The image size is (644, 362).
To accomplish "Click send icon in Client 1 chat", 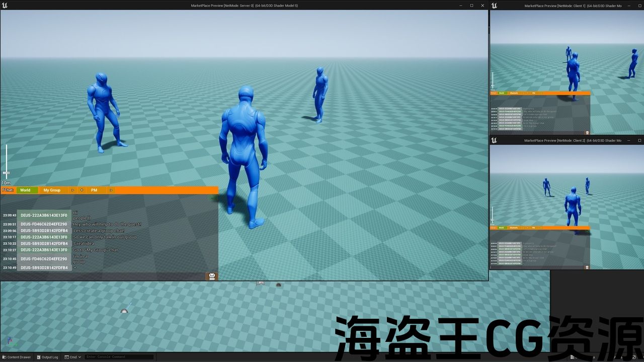I will pyautogui.click(x=587, y=132).
